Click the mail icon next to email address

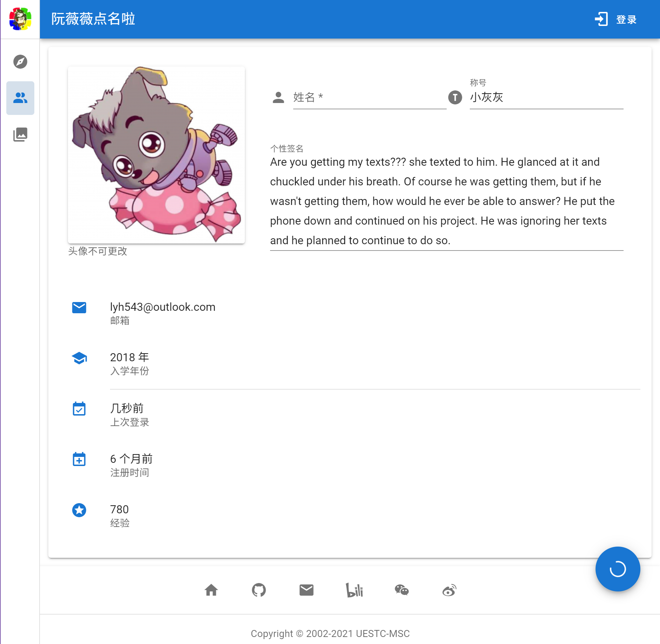pos(79,308)
